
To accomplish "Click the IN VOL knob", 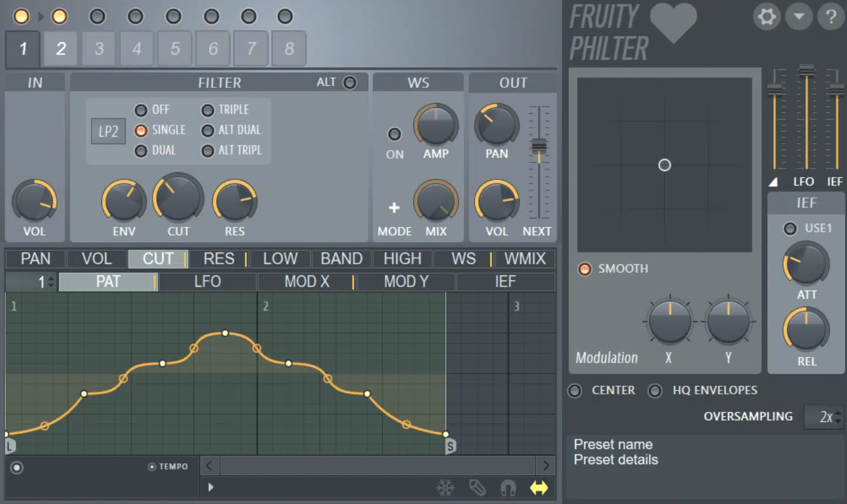I will (x=35, y=201).
